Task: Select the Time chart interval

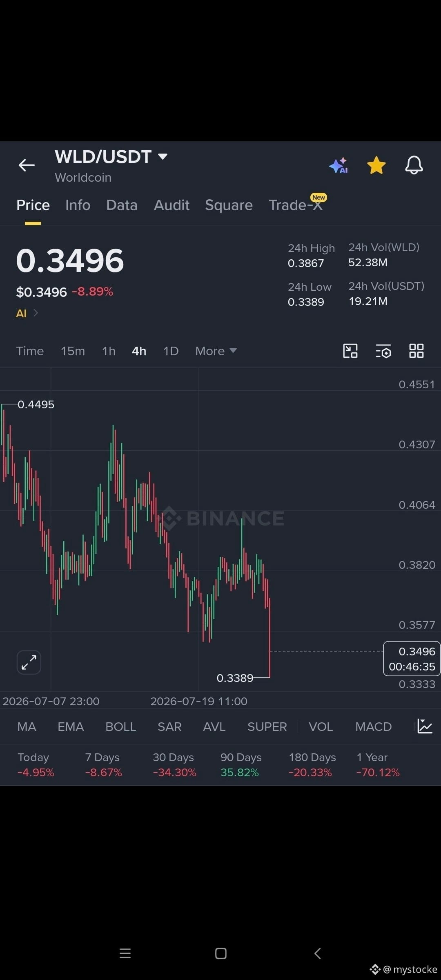Action: (30, 351)
